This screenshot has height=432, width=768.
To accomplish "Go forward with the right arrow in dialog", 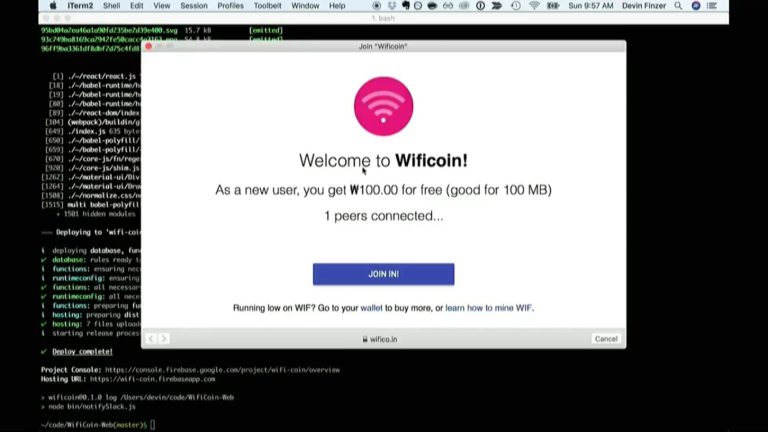I will 164,339.
